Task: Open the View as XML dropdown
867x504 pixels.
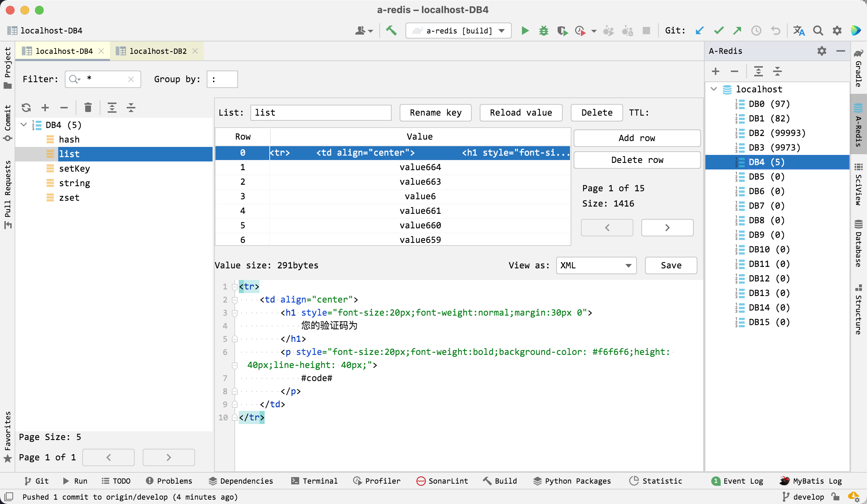Action: coord(596,265)
